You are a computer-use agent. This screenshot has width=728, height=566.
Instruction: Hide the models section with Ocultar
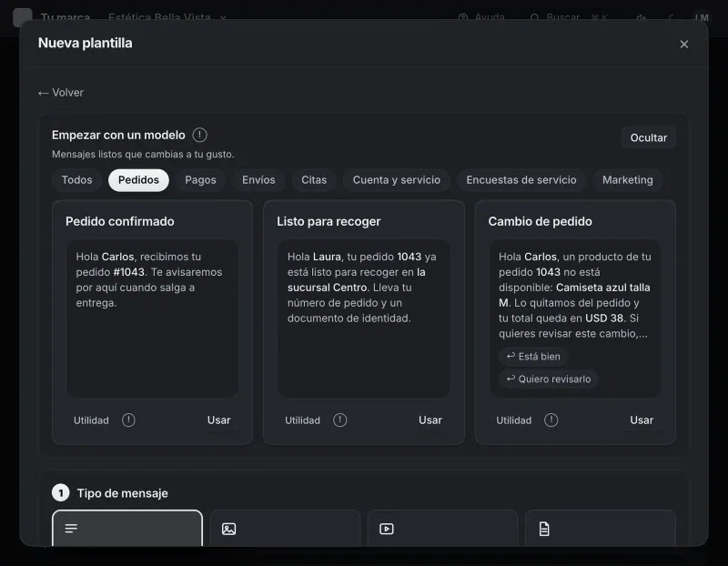click(x=648, y=138)
